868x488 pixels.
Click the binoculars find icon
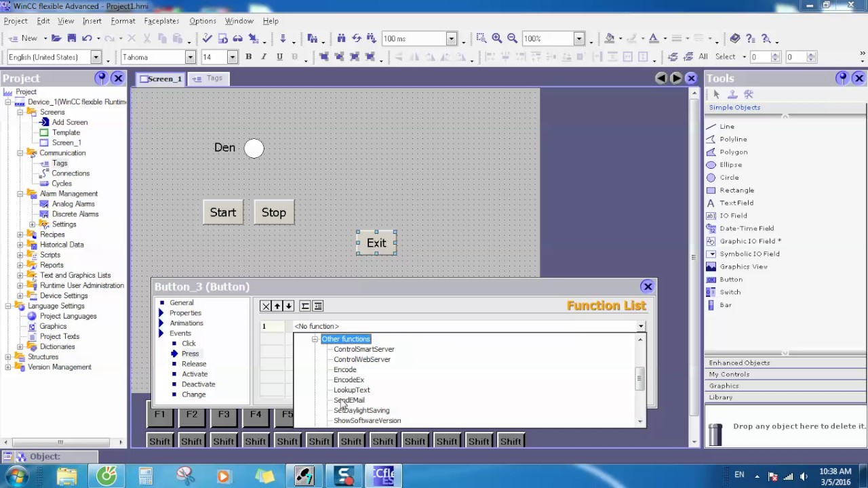tap(341, 39)
